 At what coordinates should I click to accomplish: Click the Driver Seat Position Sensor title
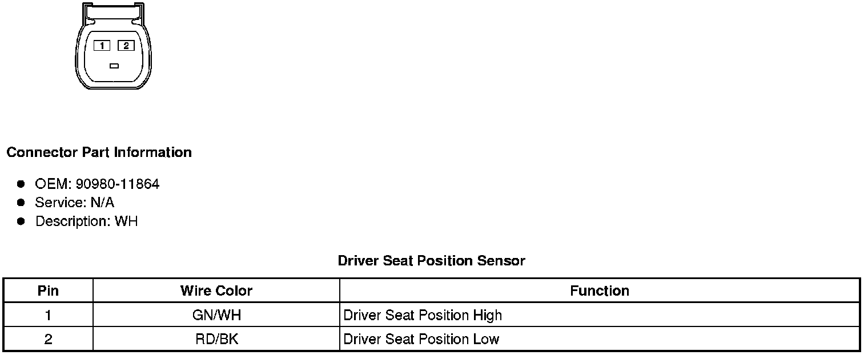[431, 261]
